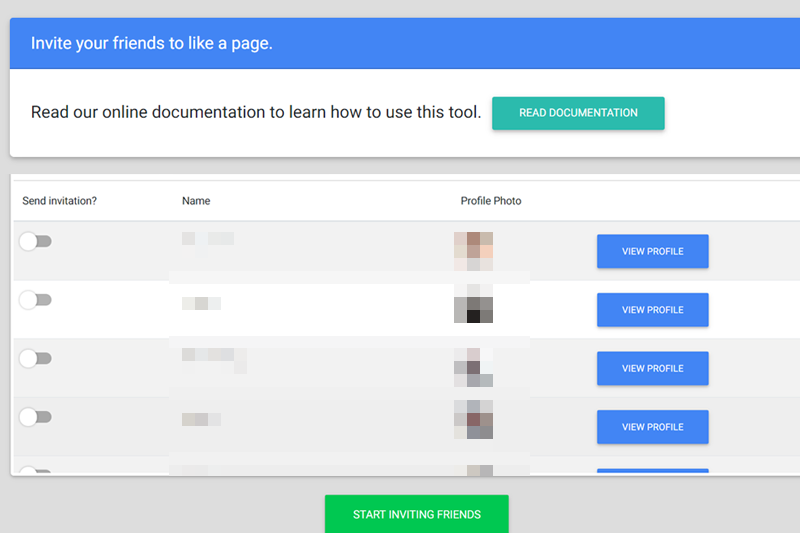Turn on the fourth row invitation toggle
The image size is (800, 533).
pyautogui.click(x=35, y=417)
